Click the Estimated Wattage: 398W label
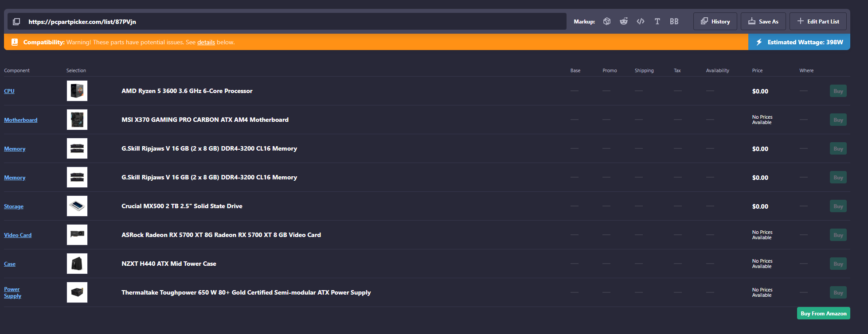The image size is (868, 334). 805,42
